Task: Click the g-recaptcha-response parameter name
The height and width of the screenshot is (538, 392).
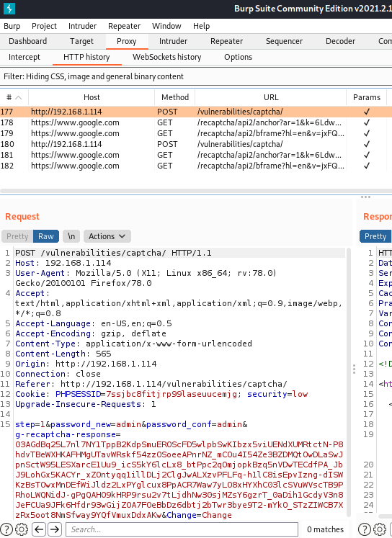Action: [66, 434]
